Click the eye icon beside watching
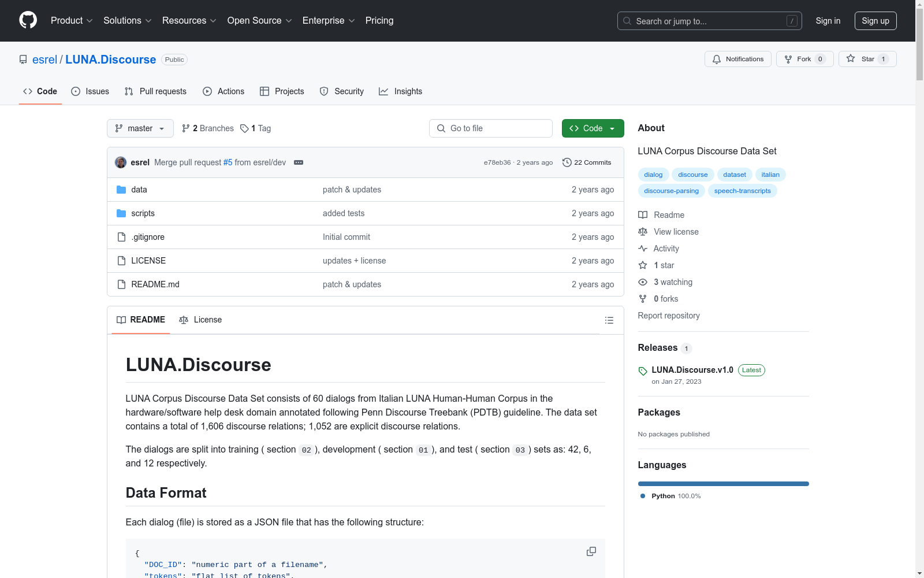The height and width of the screenshot is (578, 924). [643, 282]
